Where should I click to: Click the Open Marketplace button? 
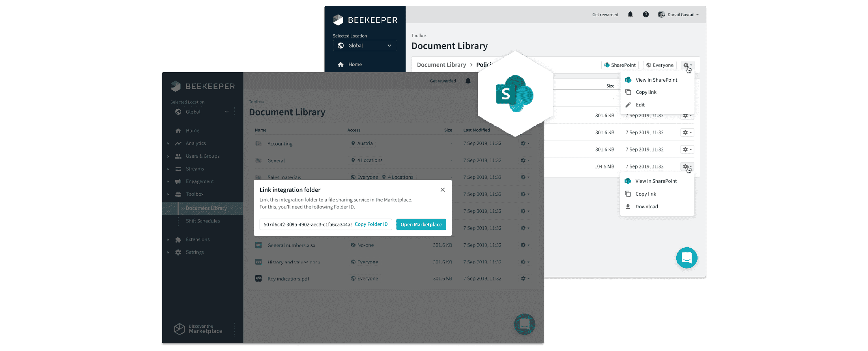pyautogui.click(x=421, y=224)
